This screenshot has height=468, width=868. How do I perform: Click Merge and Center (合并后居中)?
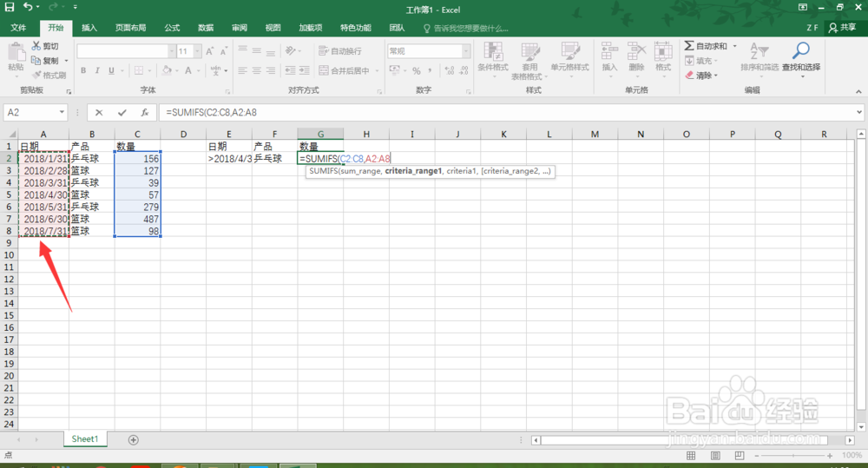tap(344, 71)
